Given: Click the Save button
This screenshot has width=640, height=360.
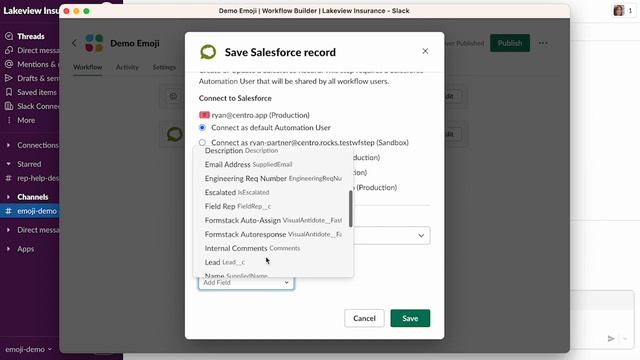Looking at the screenshot, I should (410, 318).
